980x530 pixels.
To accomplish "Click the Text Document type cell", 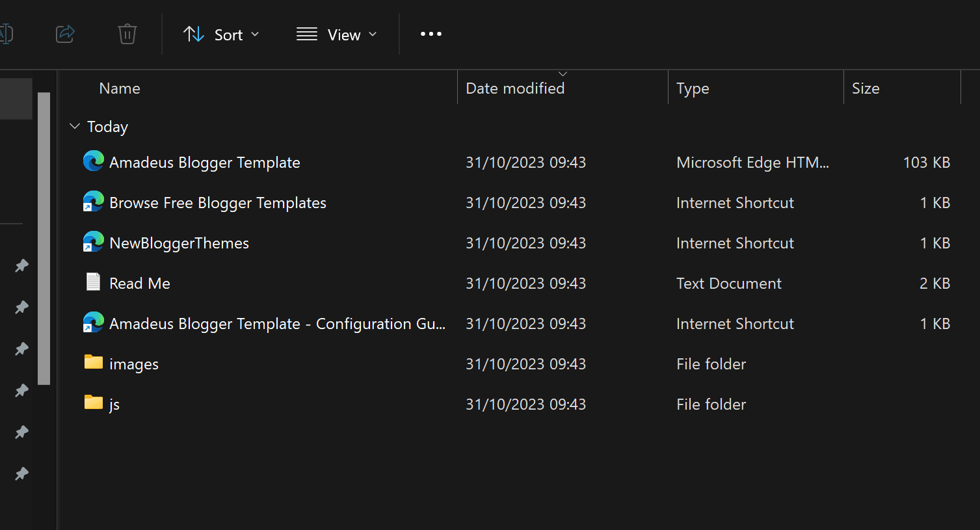I will (x=729, y=284).
